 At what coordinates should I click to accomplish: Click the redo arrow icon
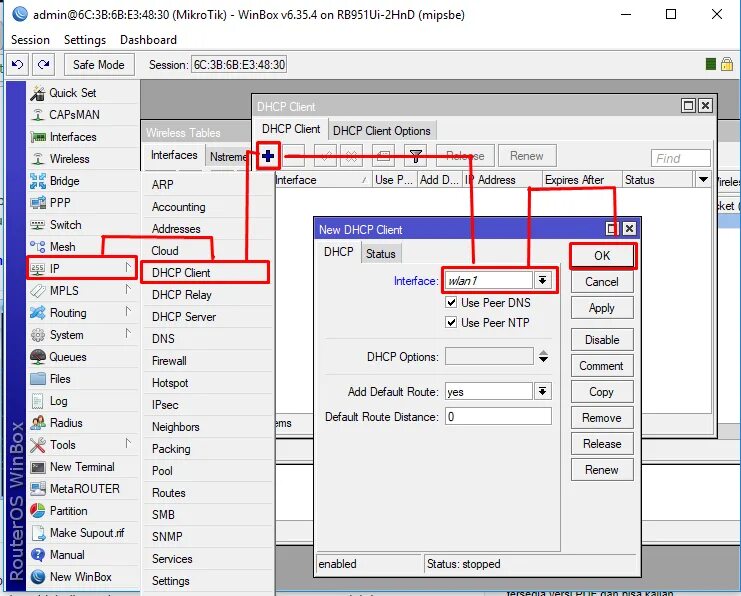43,64
